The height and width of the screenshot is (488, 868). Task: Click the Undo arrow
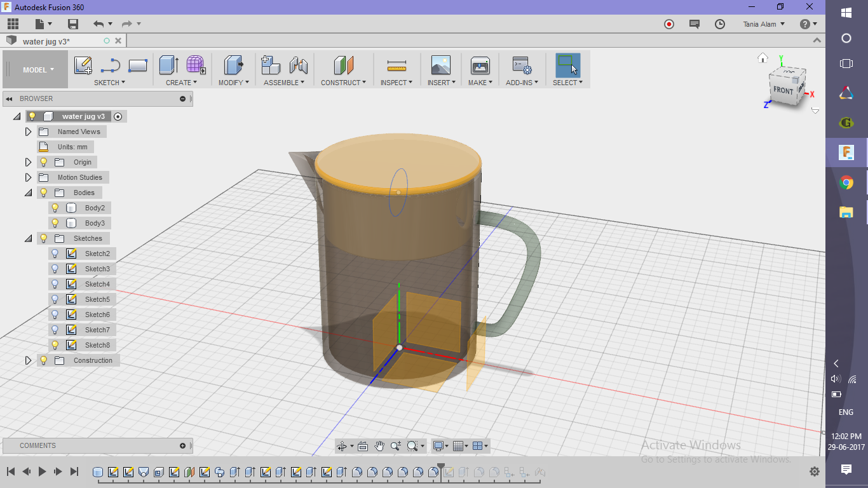point(98,24)
